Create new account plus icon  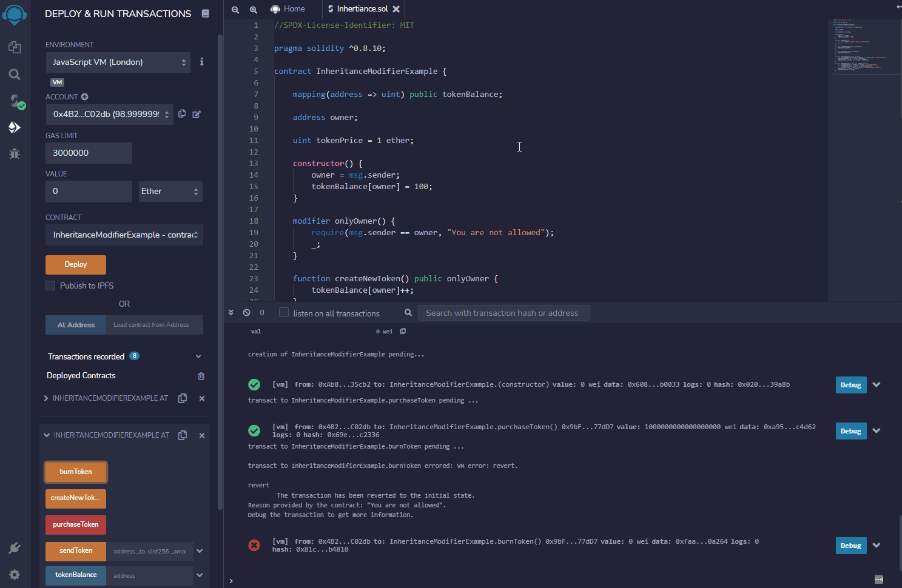point(85,96)
